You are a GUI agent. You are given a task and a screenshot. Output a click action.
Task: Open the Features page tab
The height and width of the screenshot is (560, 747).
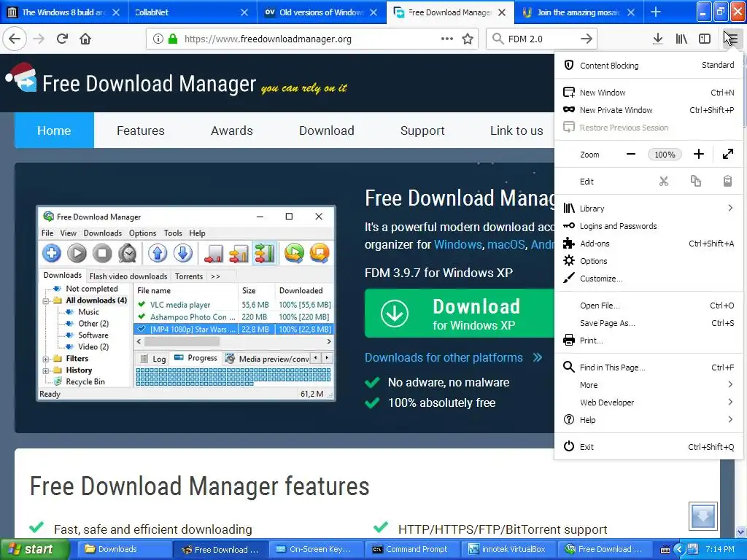tap(141, 131)
